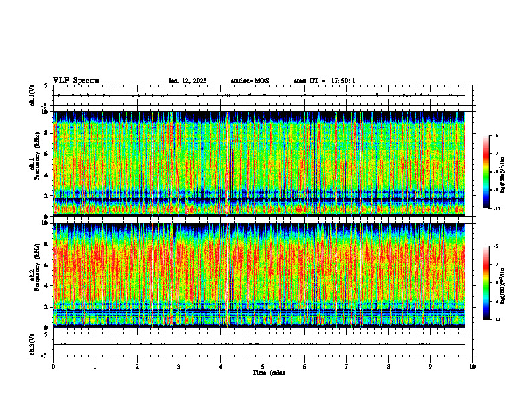The width and height of the screenshot is (532, 411).
Task: Click time axis tick label 5
Action: pyautogui.click(x=263, y=367)
